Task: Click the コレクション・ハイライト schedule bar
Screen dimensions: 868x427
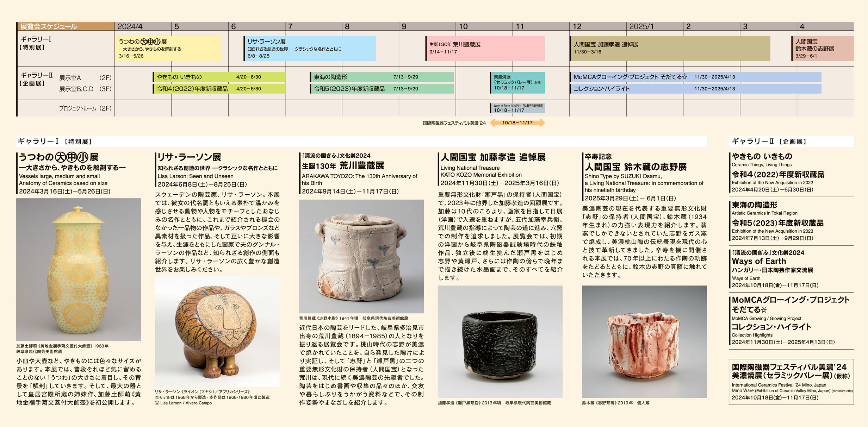Action: click(x=695, y=89)
